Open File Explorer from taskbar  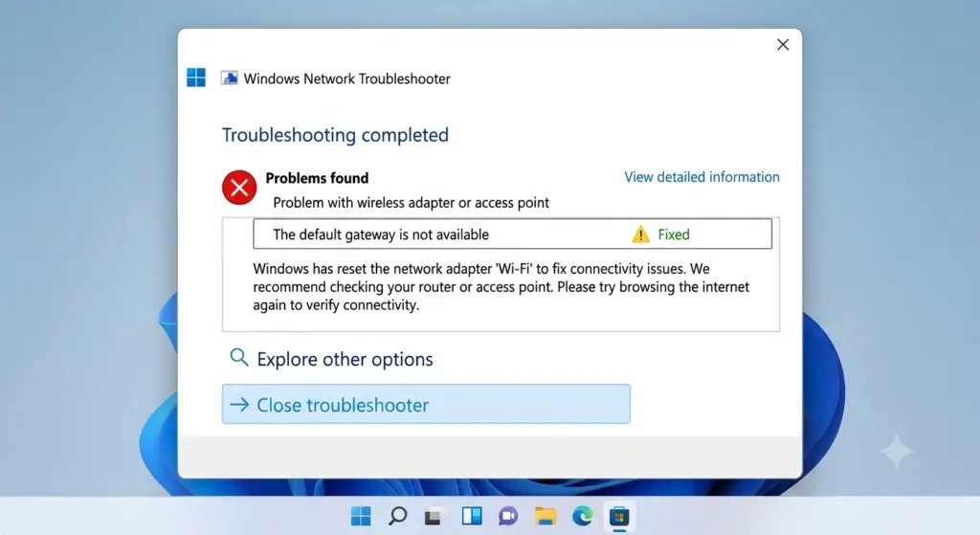[545, 516]
